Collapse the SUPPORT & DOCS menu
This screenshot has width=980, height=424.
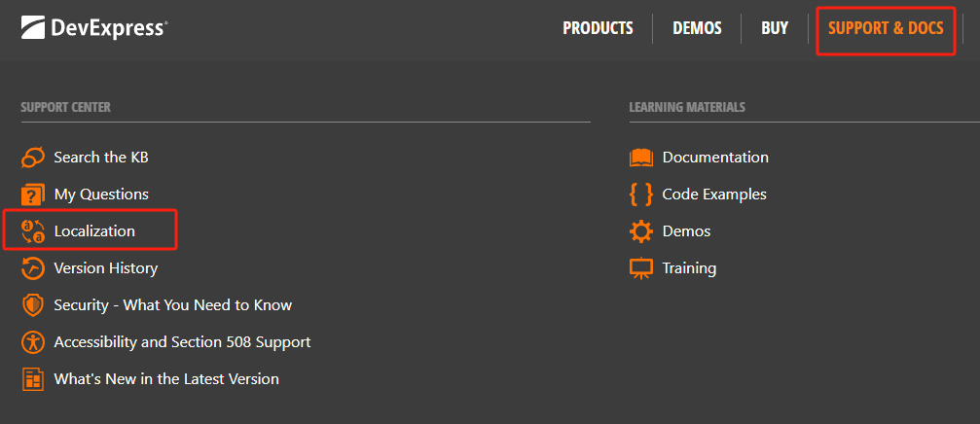click(x=886, y=28)
